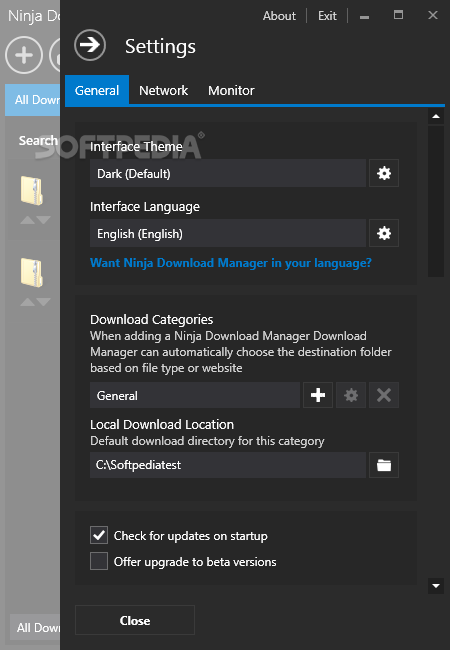Click the add download plus icon
The height and width of the screenshot is (650, 450).
(x=24, y=55)
